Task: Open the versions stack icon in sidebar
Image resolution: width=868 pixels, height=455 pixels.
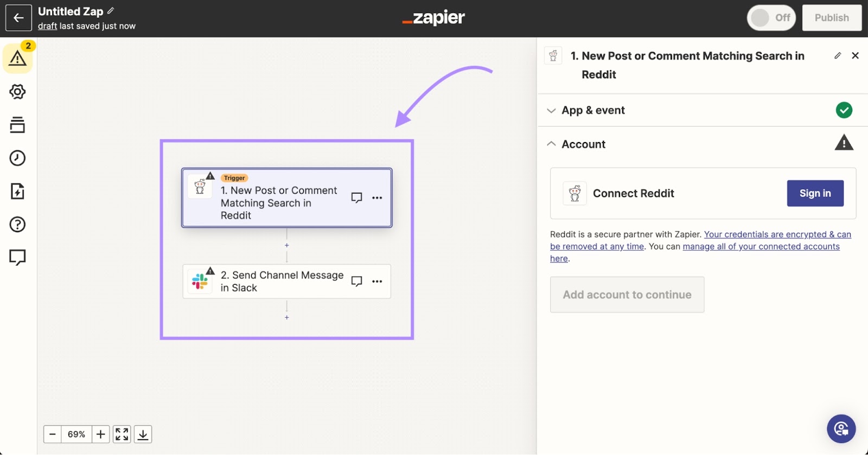Action: click(x=17, y=125)
